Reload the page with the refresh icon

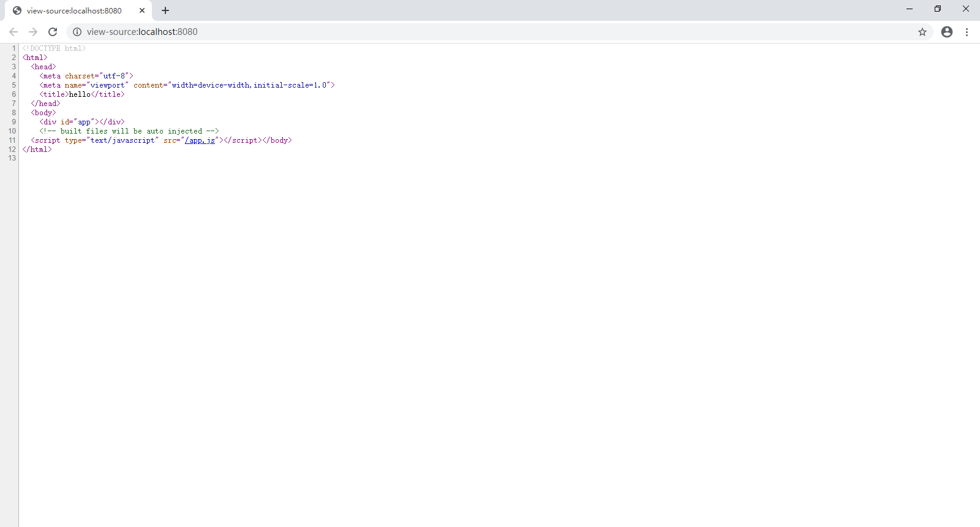(53, 32)
